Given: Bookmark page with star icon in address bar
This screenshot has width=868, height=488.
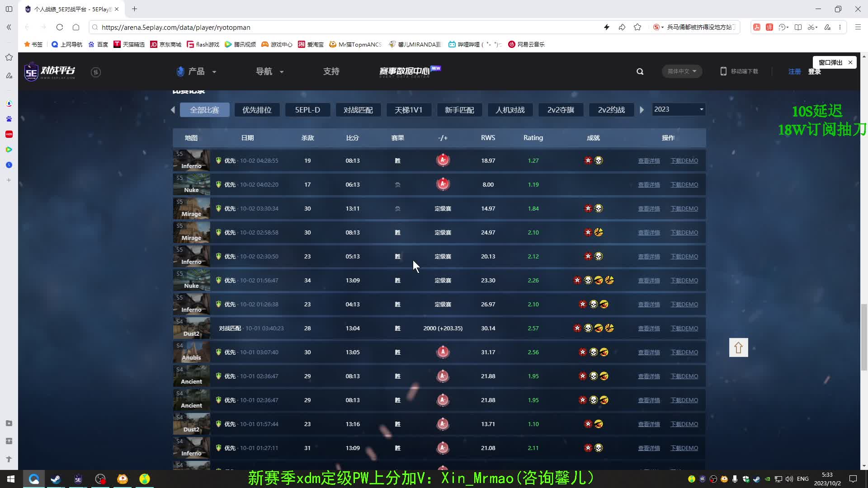Looking at the screenshot, I should pyautogui.click(x=637, y=27).
